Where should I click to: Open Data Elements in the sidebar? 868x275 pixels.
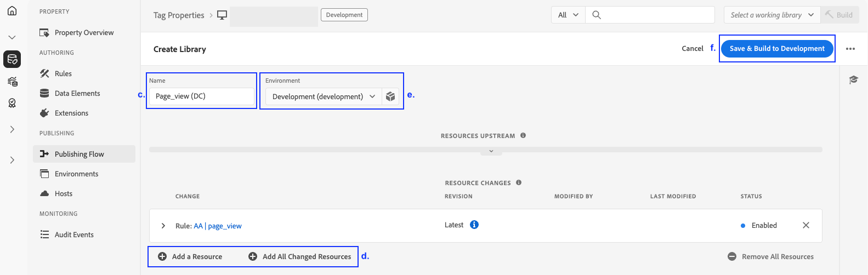tap(77, 93)
